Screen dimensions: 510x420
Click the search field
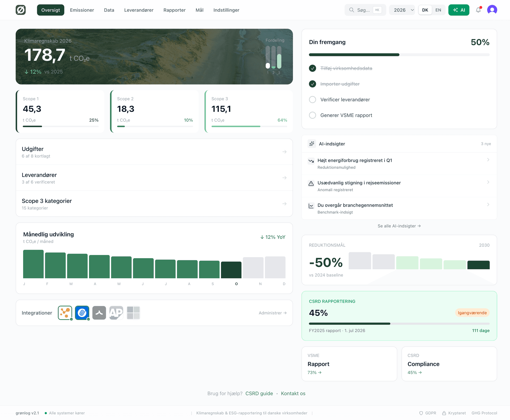365,10
